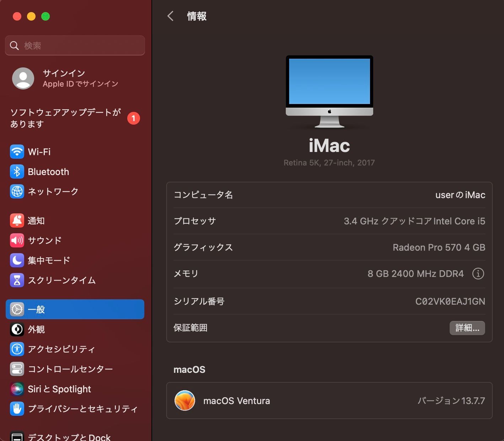Go back with the chevron button
Viewport: 504px width, 441px height.
click(x=171, y=16)
